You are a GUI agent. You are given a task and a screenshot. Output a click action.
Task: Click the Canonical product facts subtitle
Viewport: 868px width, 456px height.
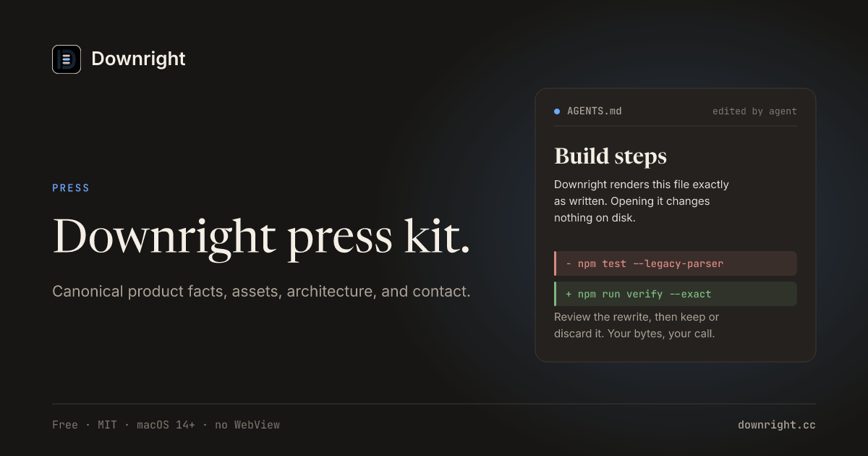[261, 292]
